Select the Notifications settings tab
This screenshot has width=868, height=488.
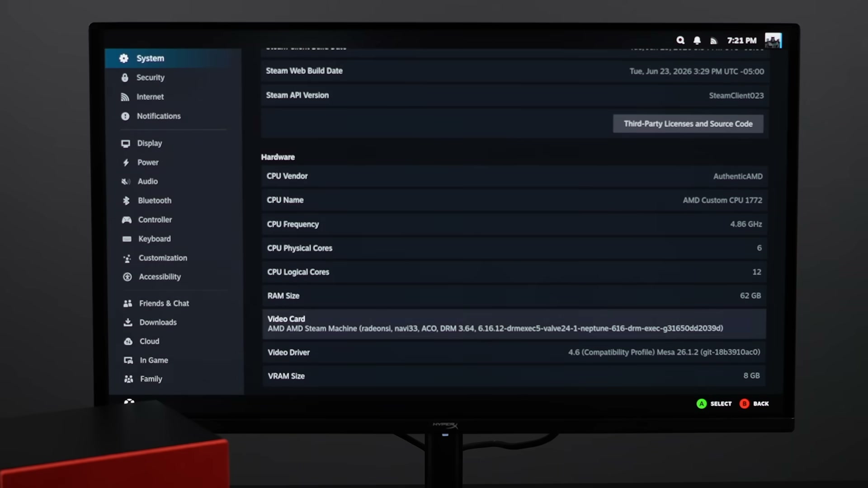[174, 116]
